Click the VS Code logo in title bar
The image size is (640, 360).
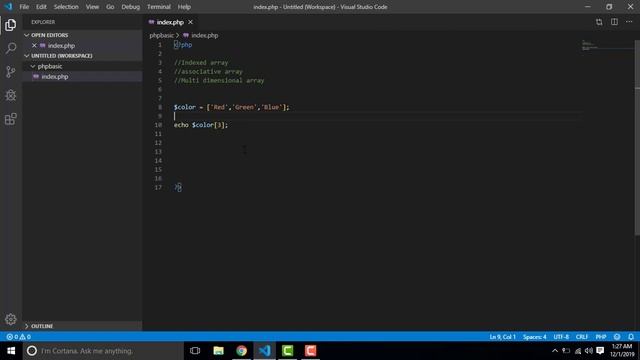8,7
